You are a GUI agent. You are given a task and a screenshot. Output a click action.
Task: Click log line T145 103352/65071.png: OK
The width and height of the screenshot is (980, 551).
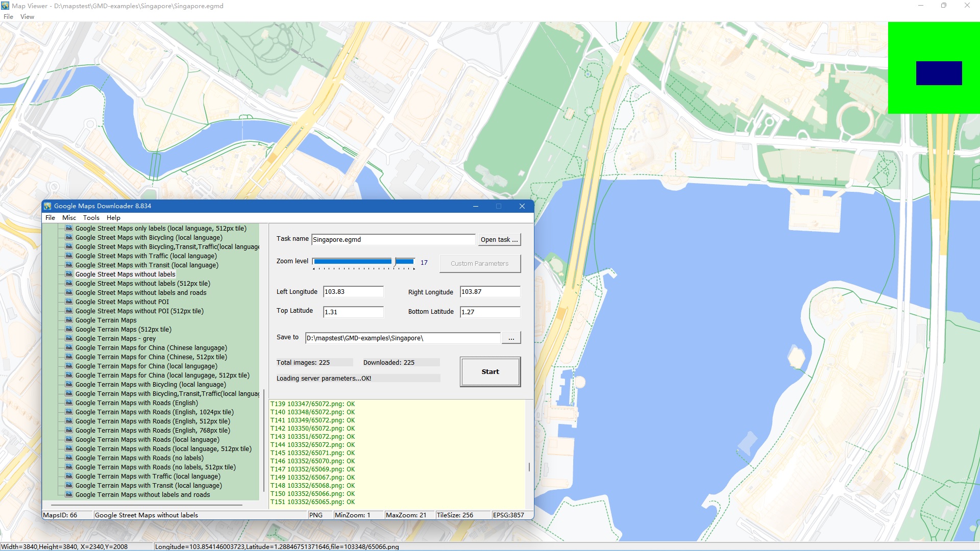312,453
